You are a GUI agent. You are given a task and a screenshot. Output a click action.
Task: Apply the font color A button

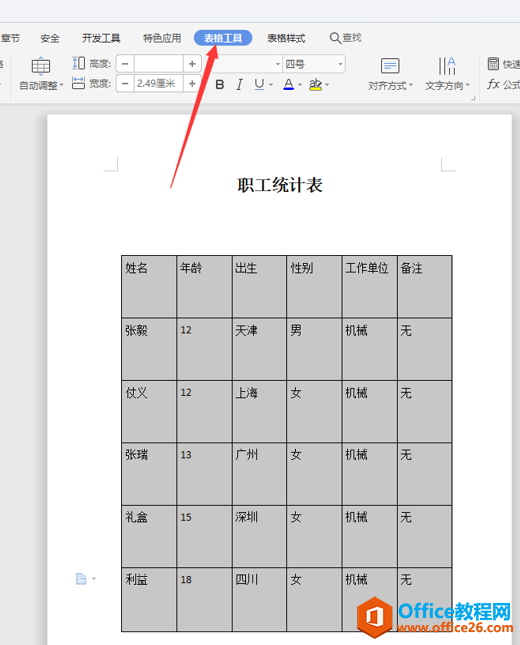click(289, 84)
